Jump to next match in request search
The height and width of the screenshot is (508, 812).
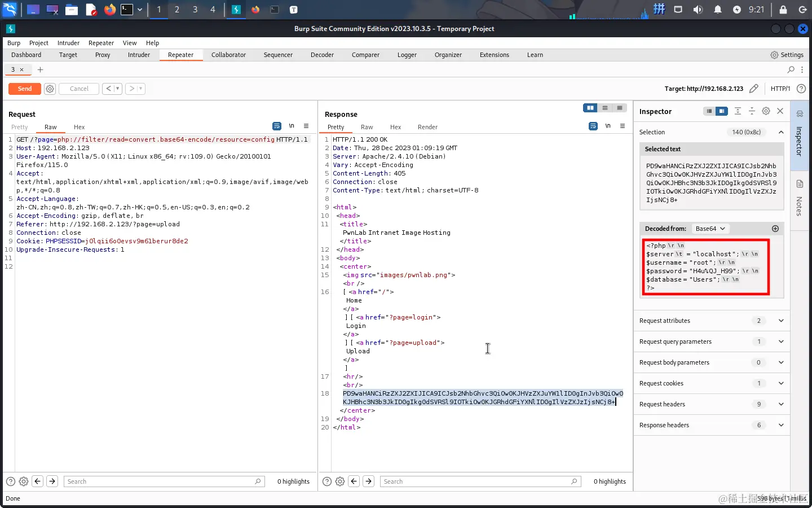point(52,481)
